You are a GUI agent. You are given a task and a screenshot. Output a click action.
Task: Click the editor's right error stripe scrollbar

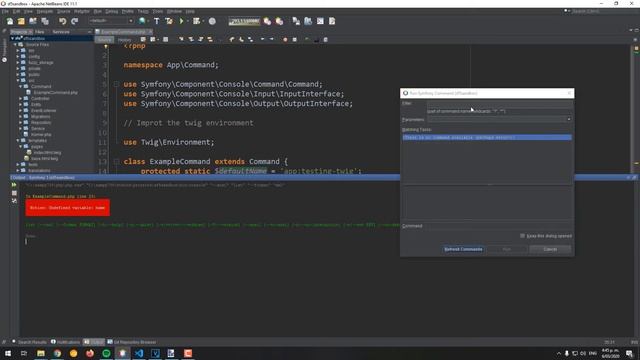click(x=636, y=108)
